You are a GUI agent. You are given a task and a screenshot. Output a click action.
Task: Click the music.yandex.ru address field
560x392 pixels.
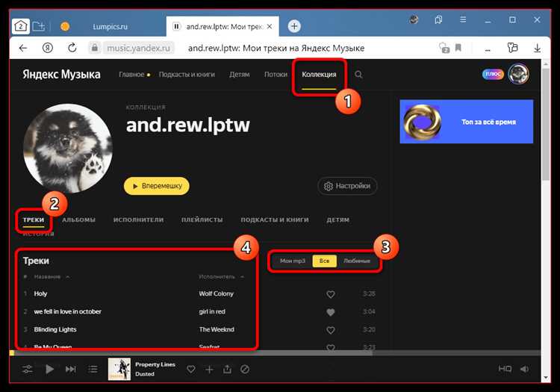click(139, 48)
